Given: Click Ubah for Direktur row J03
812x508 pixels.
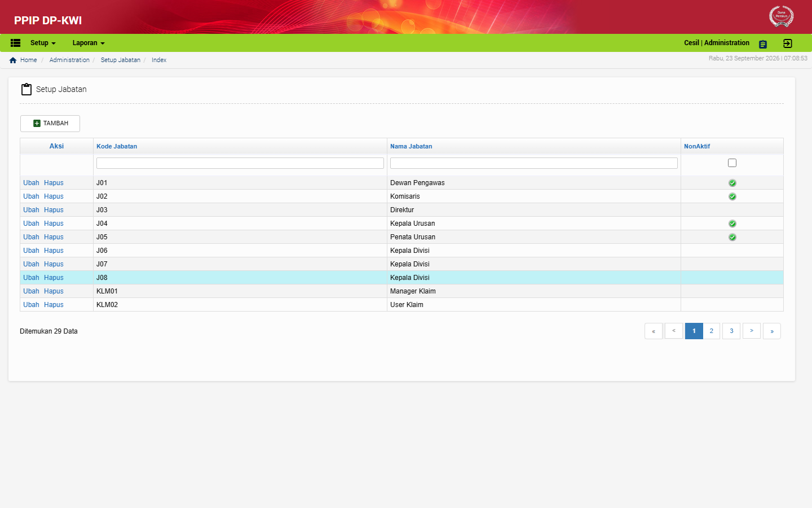Looking at the screenshot, I should (x=31, y=210).
